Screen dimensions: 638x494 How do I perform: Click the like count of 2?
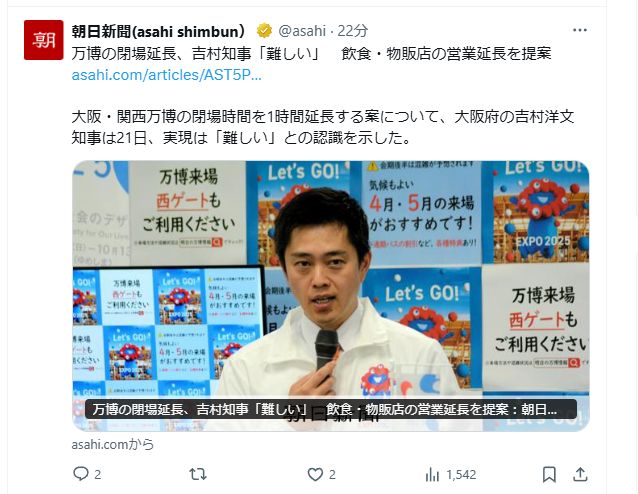[332, 475]
